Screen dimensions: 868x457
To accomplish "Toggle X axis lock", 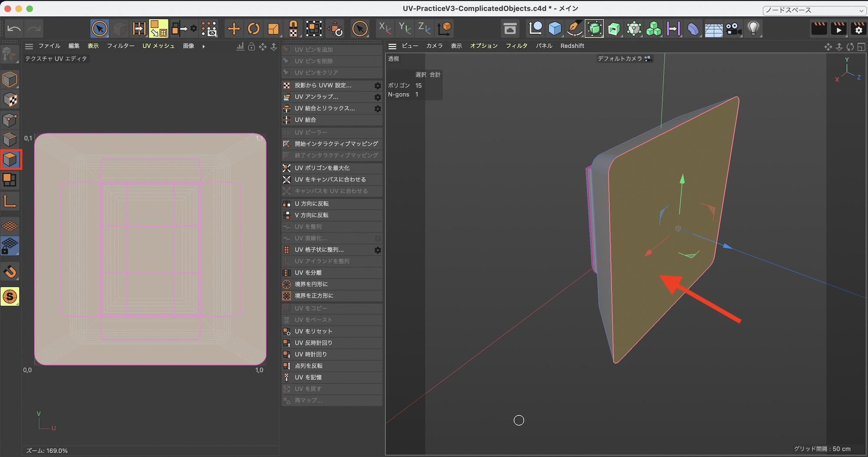I will [x=385, y=28].
